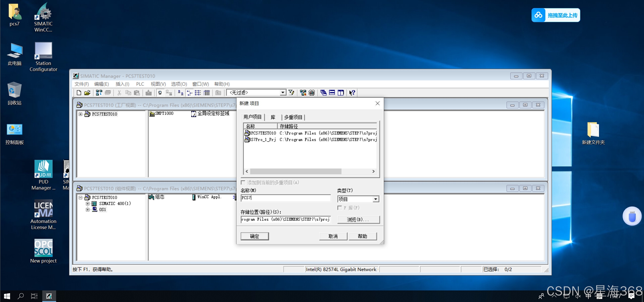Image resolution: width=644 pixels, height=302 pixels.
Task: Click the Open Project folder icon
Action: point(87,93)
